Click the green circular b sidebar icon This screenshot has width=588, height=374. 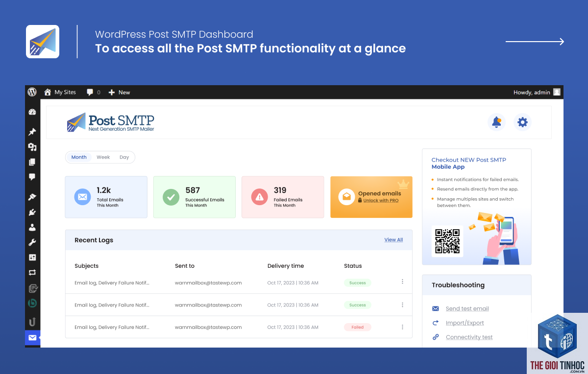pyautogui.click(x=32, y=304)
